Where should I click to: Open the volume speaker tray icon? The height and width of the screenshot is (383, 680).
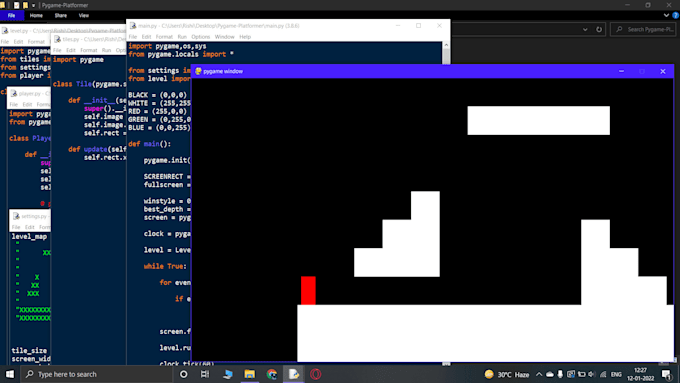coord(592,374)
